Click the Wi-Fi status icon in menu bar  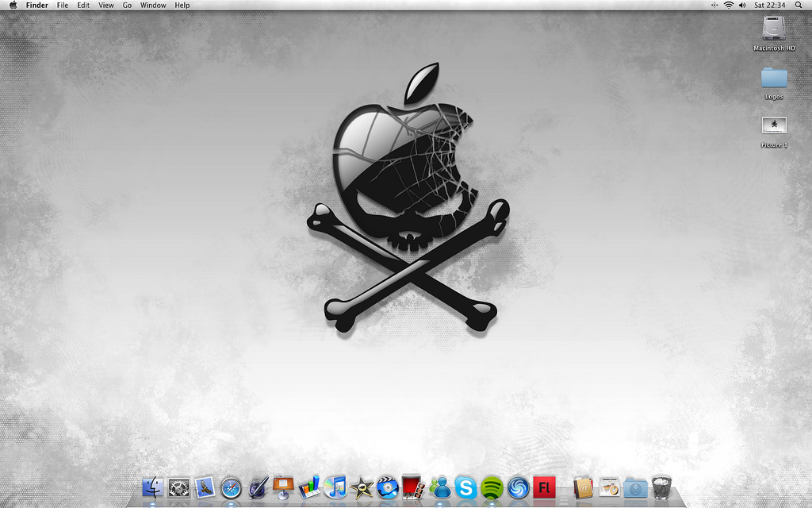[x=729, y=6]
